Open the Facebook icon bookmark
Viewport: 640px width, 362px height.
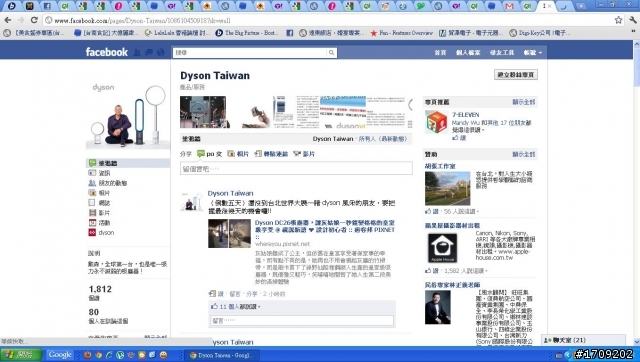(x=289, y=33)
